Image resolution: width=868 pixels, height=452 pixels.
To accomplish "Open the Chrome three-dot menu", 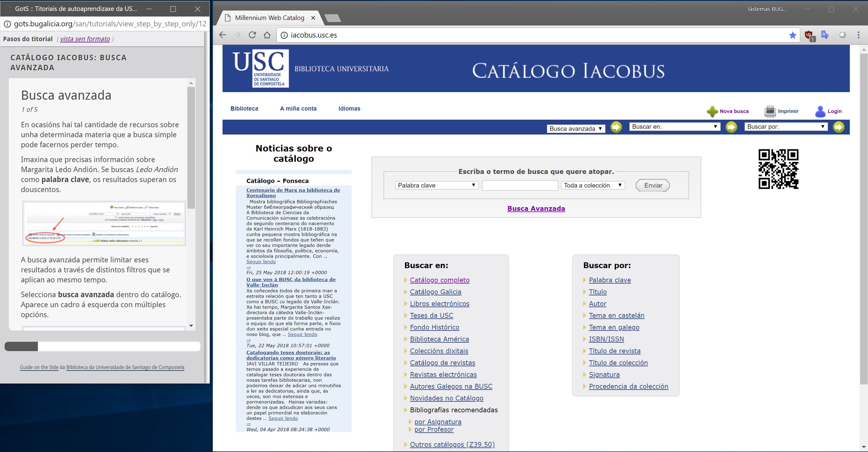I will point(858,35).
